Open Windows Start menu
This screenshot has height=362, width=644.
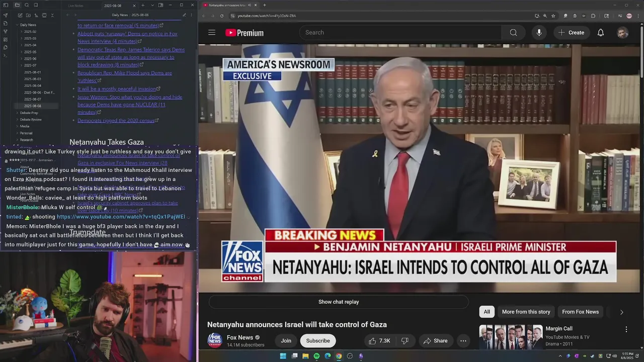283,356
